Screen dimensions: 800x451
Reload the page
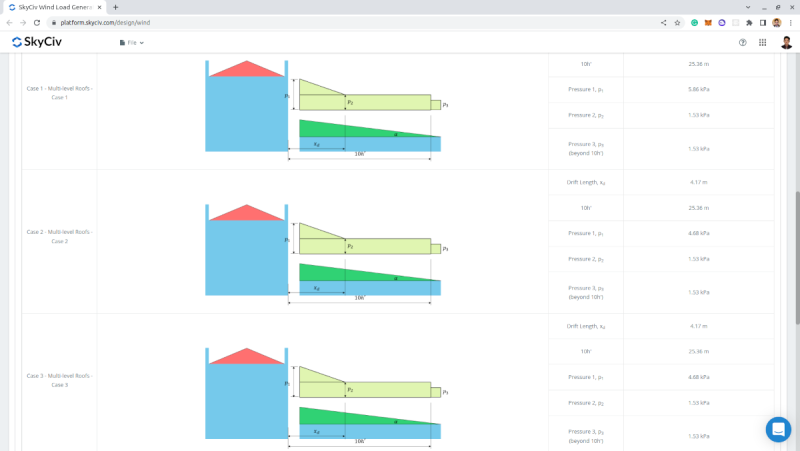(37, 22)
